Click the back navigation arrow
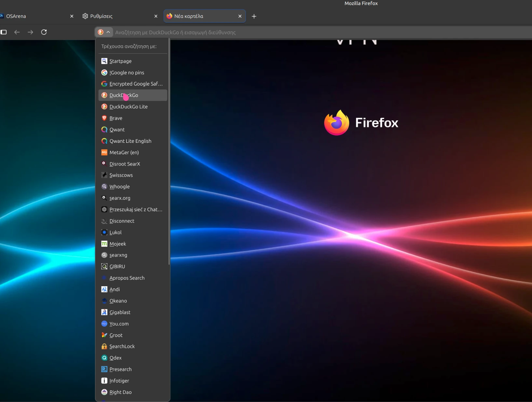532x402 pixels. click(17, 32)
